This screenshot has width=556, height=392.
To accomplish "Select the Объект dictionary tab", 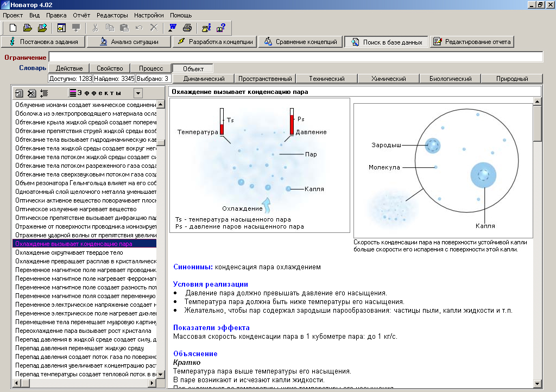I will (193, 69).
